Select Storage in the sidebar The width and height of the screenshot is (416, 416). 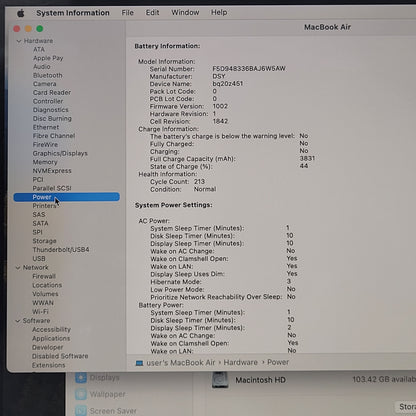(44, 241)
